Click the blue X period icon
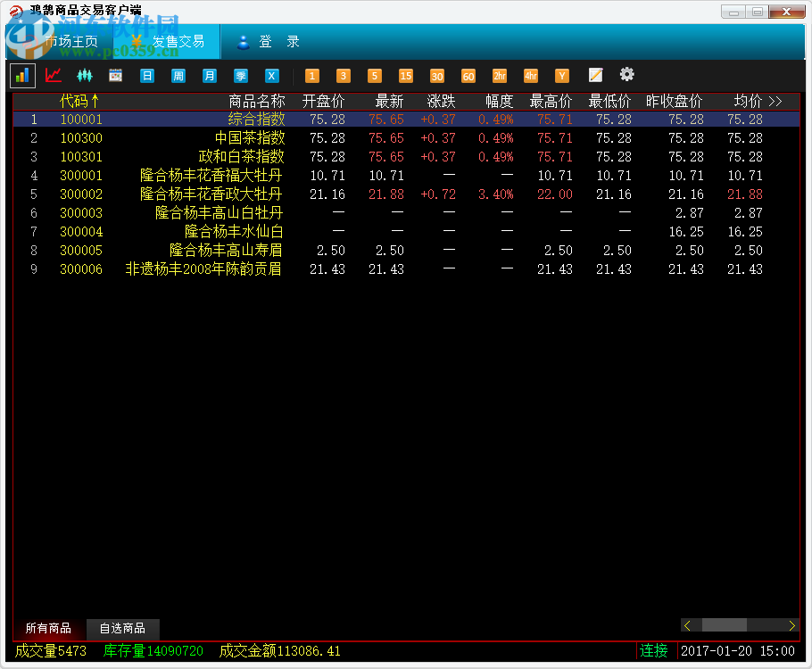This screenshot has width=812, height=669. (272, 76)
